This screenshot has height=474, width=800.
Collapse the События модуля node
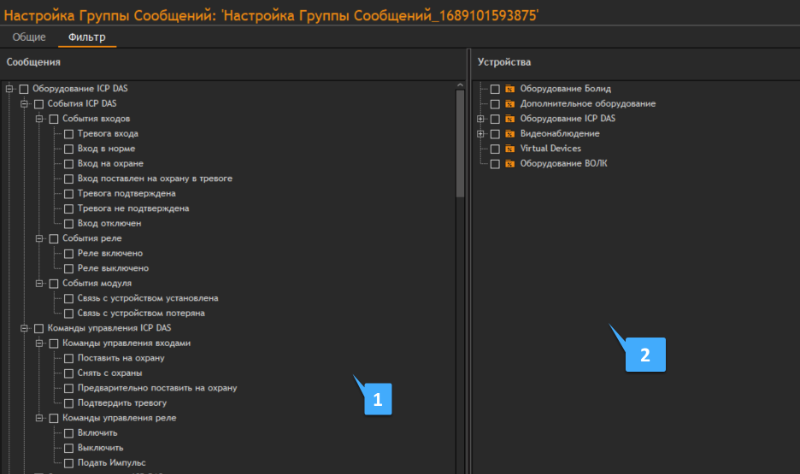point(39,283)
